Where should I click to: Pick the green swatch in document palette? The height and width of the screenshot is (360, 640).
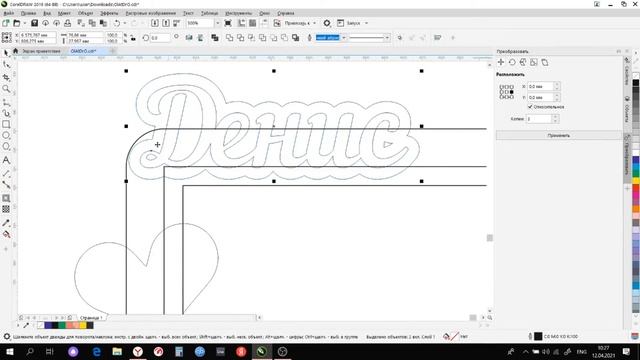[62, 325]
